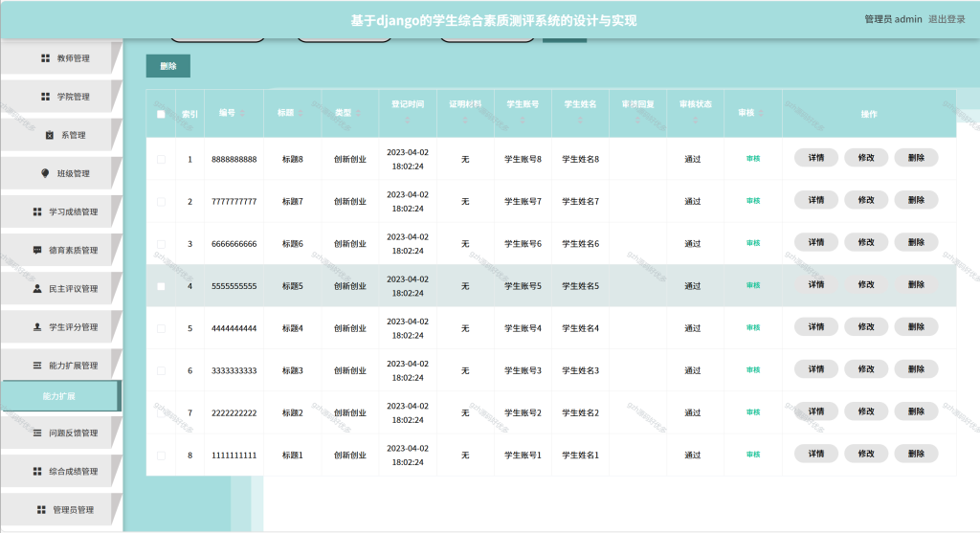Sort table by 登记时间 column arrow
This screenshot has height=533, width=980.
[408, 120]
